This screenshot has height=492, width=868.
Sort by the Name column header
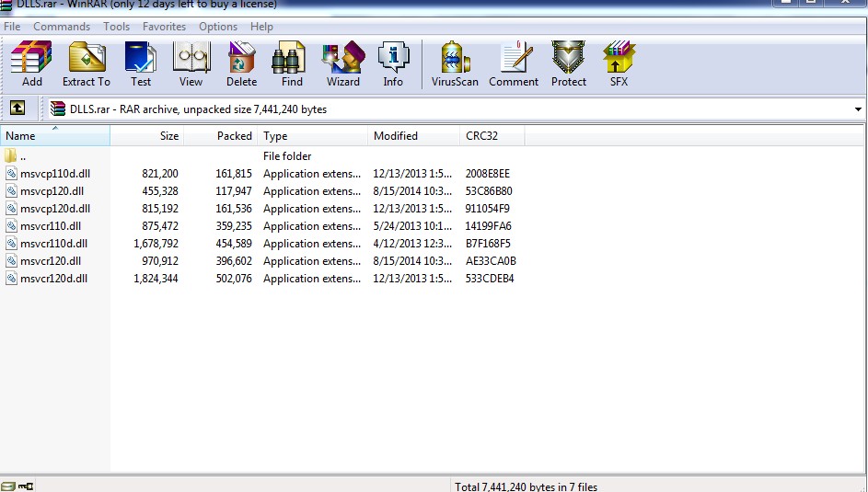55,136
